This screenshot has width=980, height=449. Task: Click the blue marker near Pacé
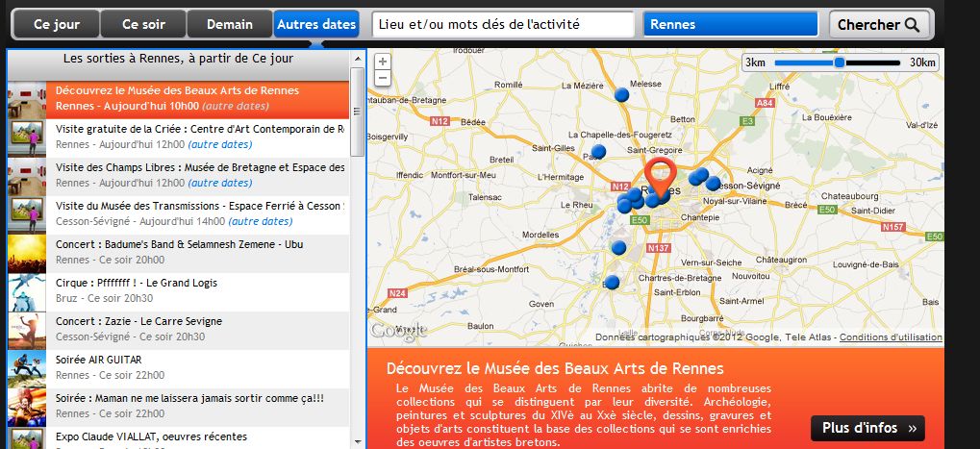coord(598,151)
